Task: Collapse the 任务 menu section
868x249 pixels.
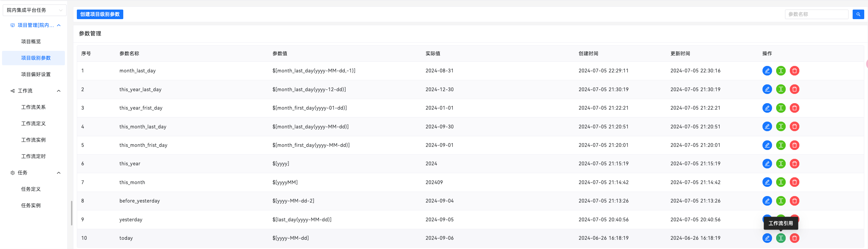Action: [59, 173]
